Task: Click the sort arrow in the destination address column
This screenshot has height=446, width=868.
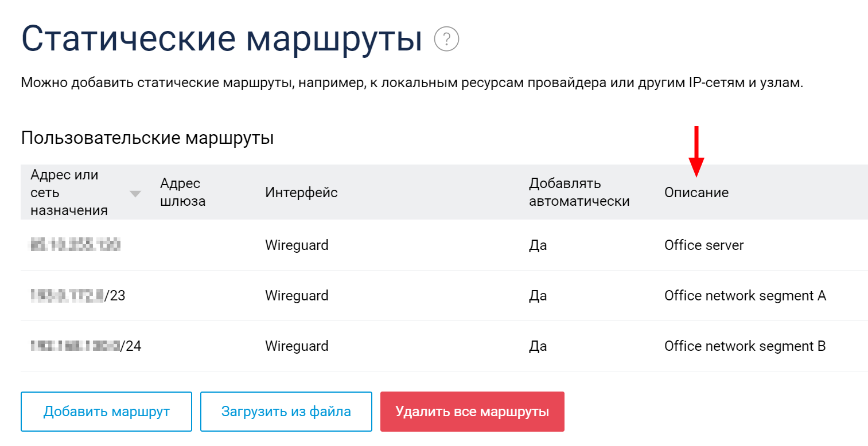Action: [135, 193]
